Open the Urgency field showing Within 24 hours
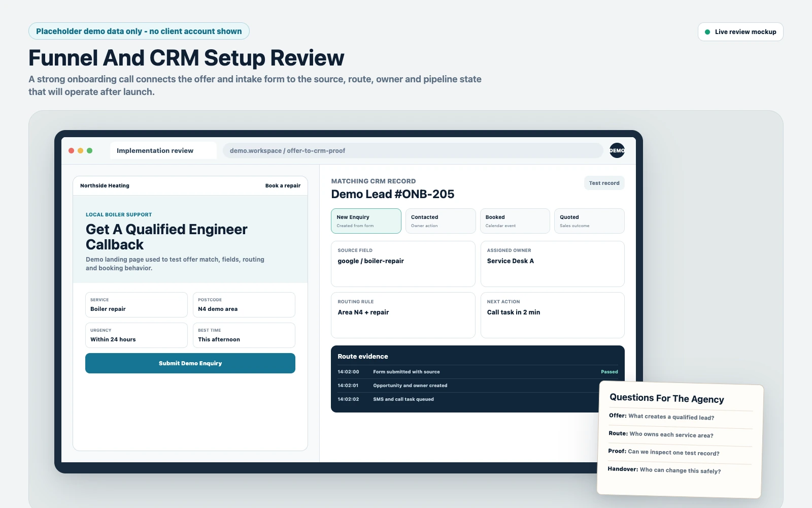Viewport: 812px width, 508px height. click(x=137, y=335)
